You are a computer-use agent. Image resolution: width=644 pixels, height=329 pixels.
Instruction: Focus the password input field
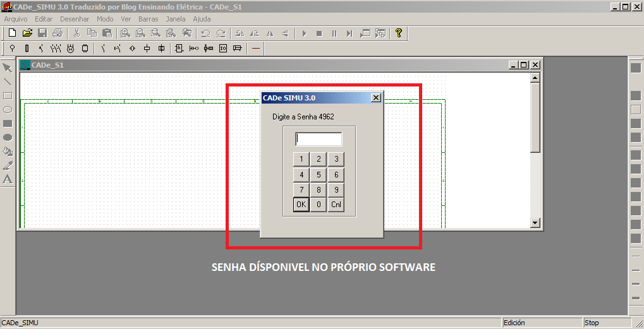tap(319, 139)
